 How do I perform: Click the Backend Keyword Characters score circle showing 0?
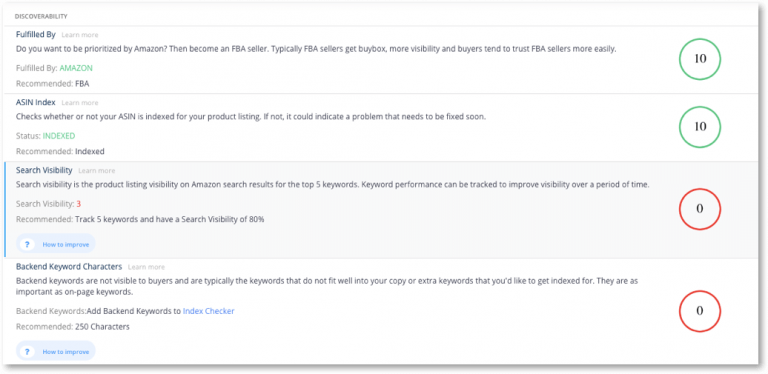pos(700,311)
